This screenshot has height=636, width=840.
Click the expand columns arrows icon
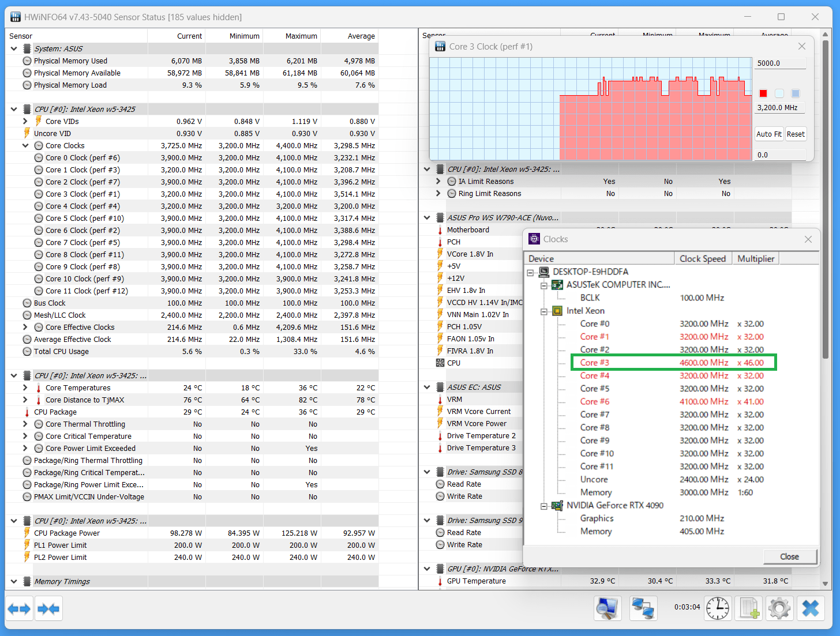point(19,608)
